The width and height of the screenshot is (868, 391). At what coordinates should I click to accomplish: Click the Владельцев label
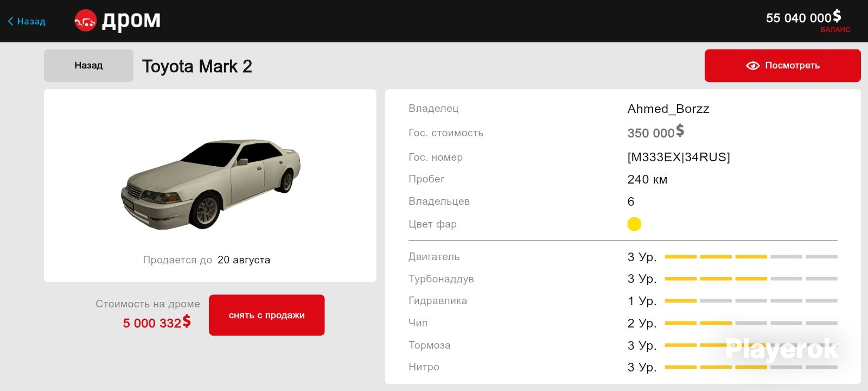pyautogui.click(x=439, y=201)
